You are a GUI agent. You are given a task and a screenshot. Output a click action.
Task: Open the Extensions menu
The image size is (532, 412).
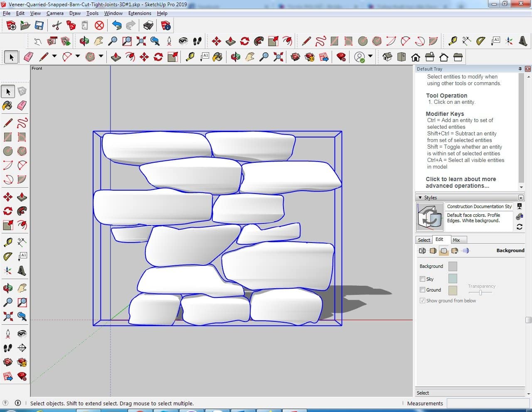pos(140,13)
